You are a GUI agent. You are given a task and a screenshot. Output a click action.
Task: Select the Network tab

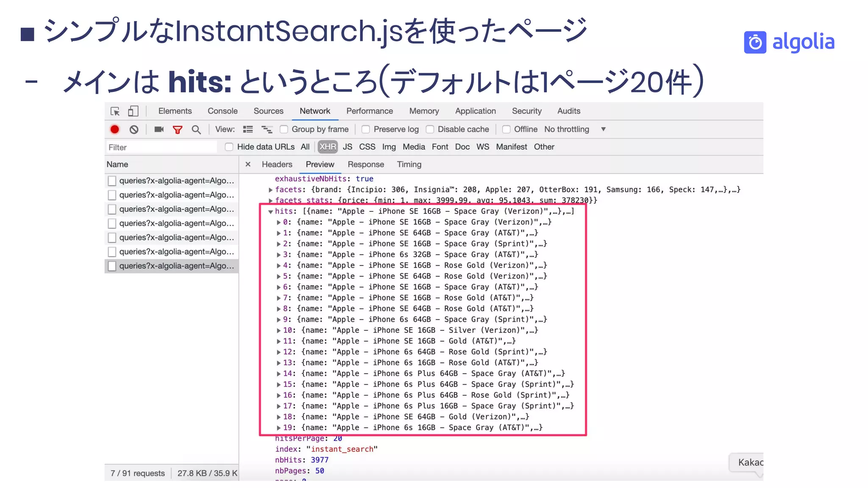tap(315, 111)
